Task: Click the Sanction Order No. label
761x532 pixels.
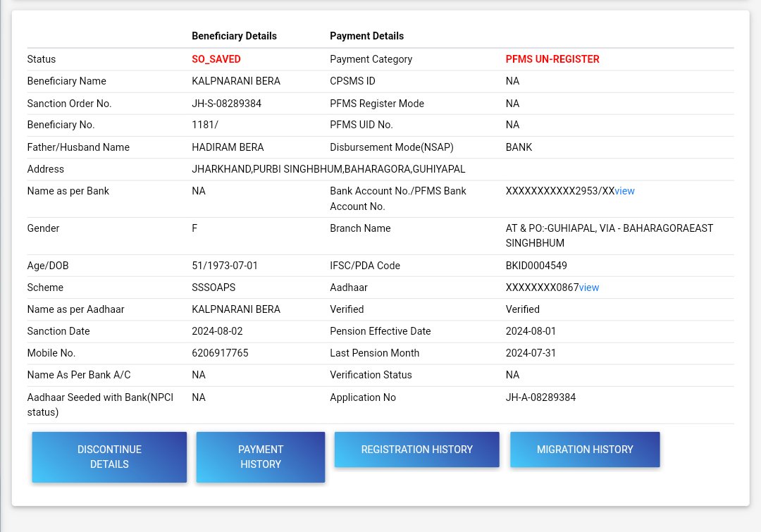Action: [x=69, y=104]
